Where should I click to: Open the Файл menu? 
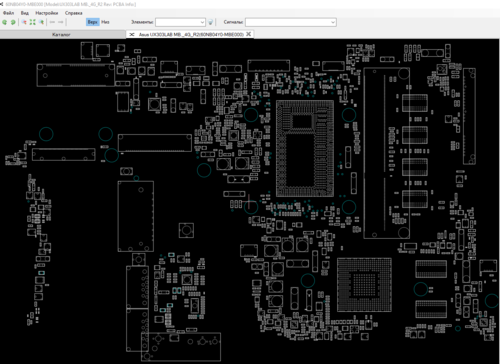click(x=8, y=13)
